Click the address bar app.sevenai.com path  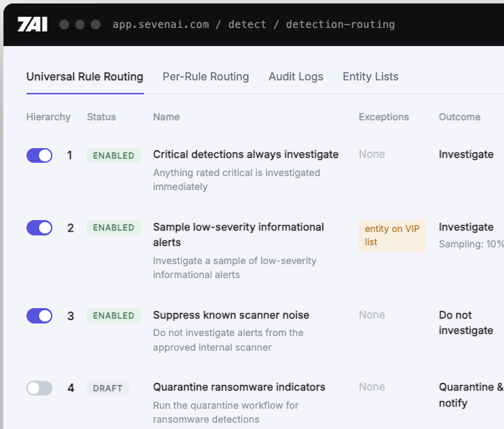tap(253, 24)
